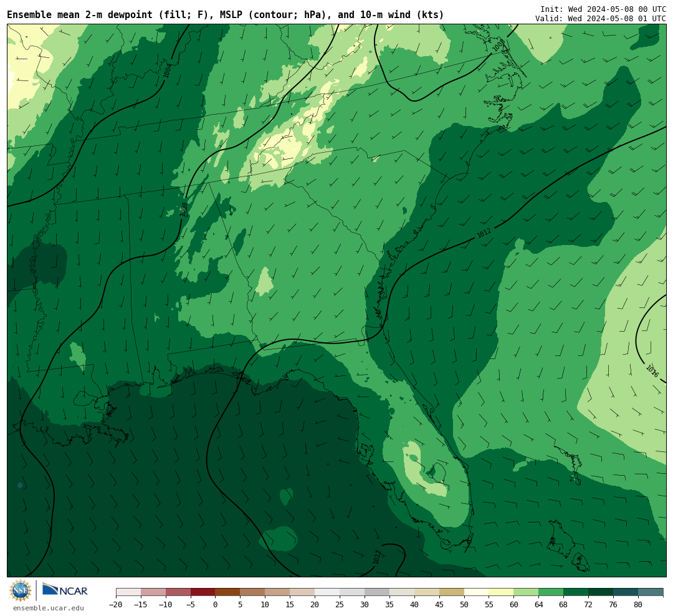Click the Valid time Wed 2024-05-08 01 UTC
Screen dimensions: 673x616
click(x=600, y=19)
